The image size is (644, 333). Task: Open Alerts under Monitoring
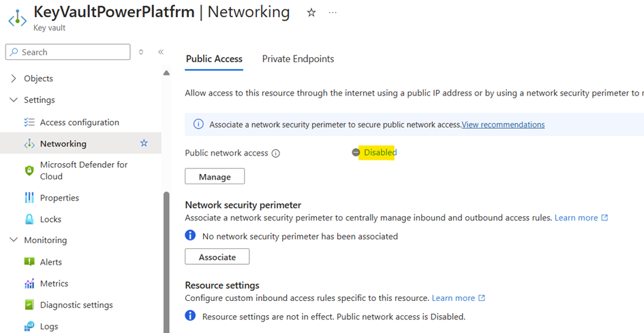pyautogui.click(x=51, y=262)
